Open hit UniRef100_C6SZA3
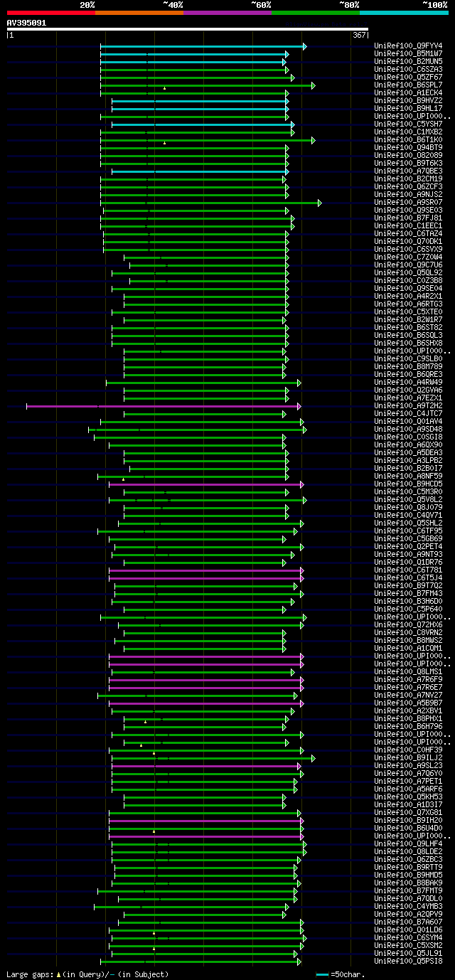The image size is (455, 980). (x=408, y=70)
